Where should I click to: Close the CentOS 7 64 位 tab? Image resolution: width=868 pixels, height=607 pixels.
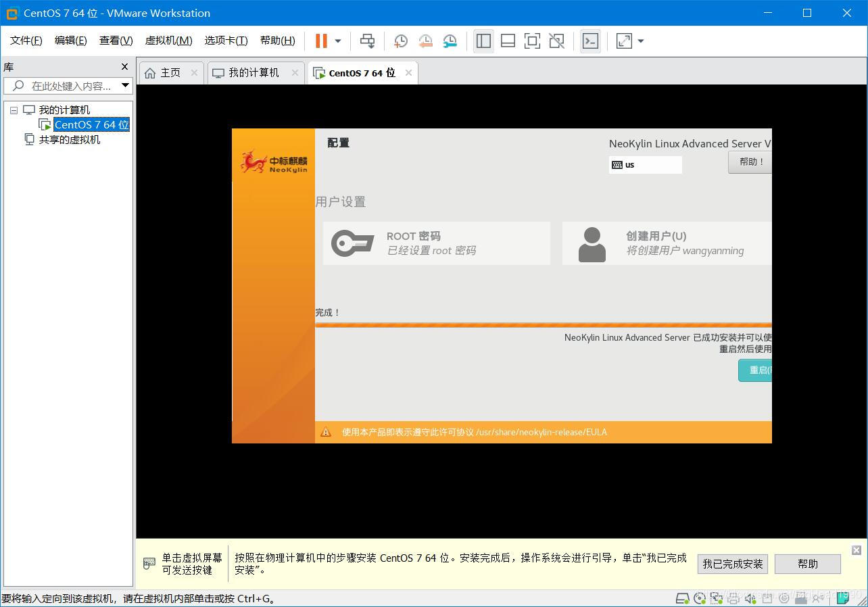pos(409,73)
